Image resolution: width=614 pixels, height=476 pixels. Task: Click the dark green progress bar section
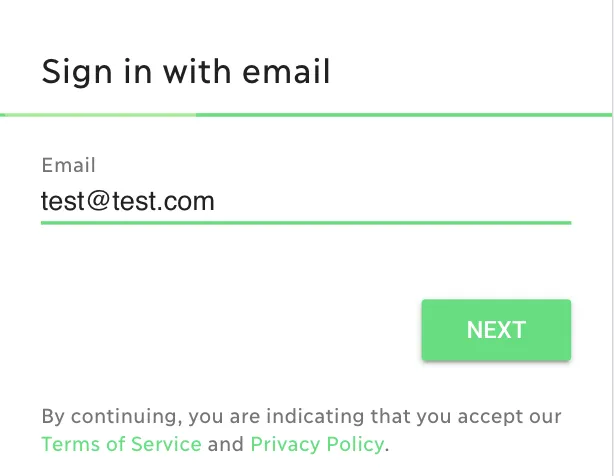400,115
